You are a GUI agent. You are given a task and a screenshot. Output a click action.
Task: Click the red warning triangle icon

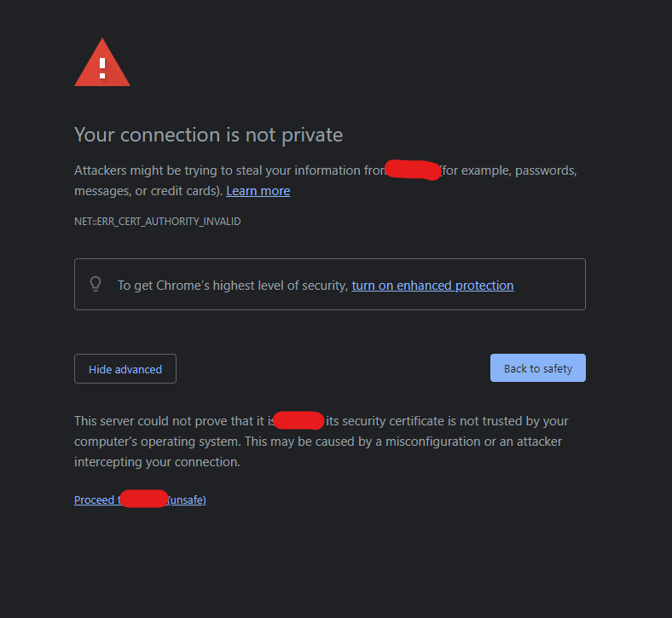click(x=102, y=63)
